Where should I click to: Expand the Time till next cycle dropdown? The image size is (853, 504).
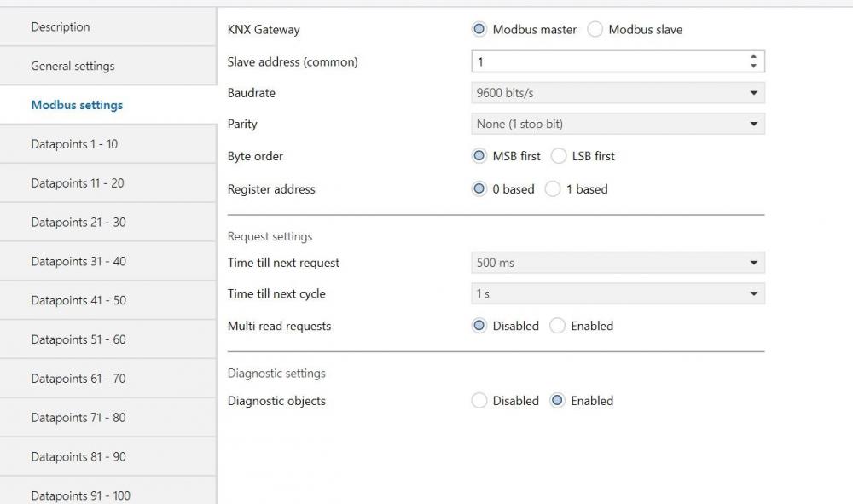[x=618, y=293]
